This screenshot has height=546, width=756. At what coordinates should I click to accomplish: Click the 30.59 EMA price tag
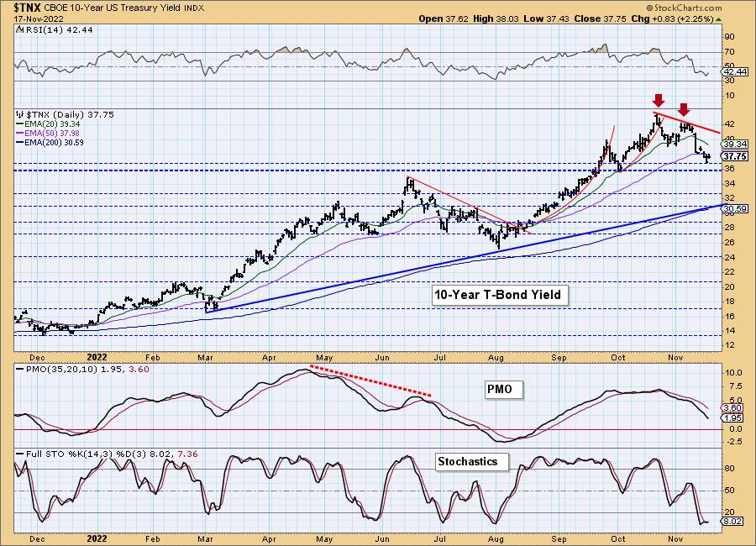point(735,209)
